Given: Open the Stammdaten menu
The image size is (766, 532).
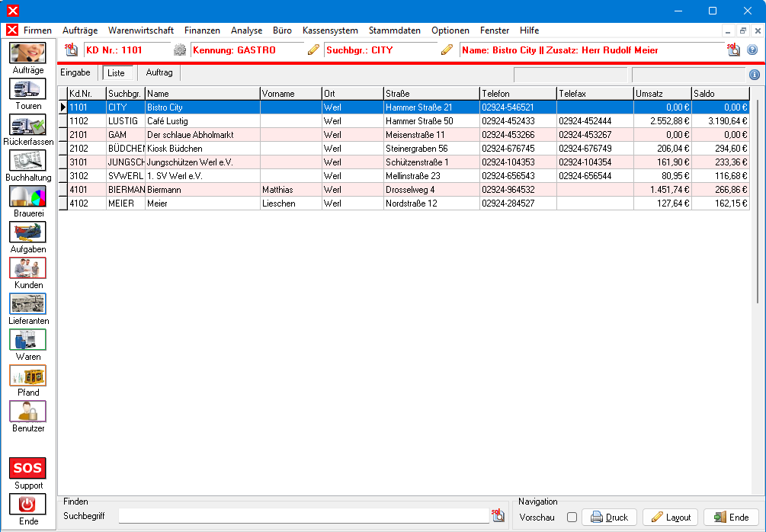Looking at the screenshot, I should pyautogui.click(x=394, y=30).
